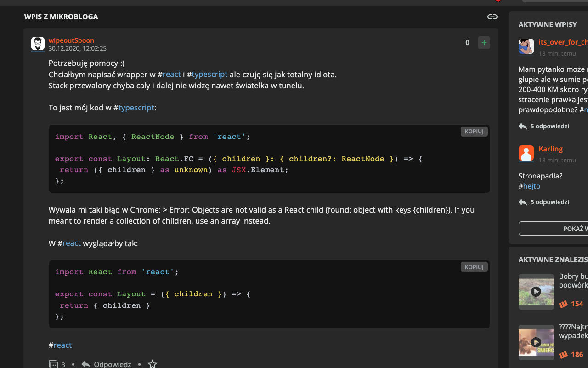588x368 pixels.
Task: Open the wipeoutSpoon profile link
Action: tap(71, 40)
